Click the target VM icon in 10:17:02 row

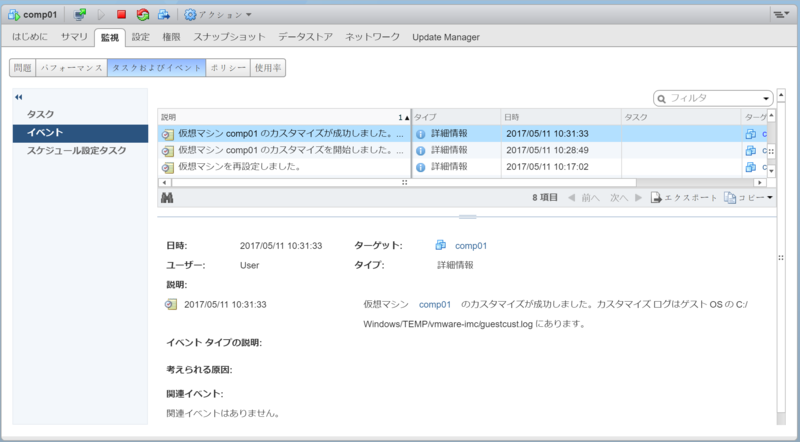coord(751,166)
